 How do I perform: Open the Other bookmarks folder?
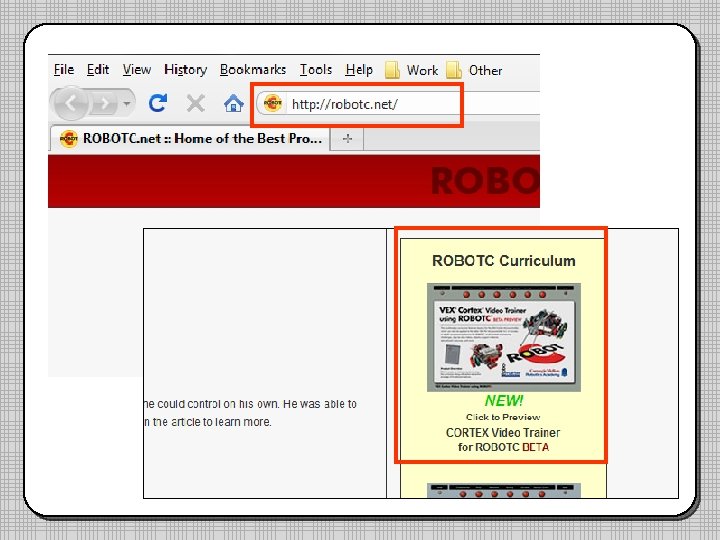(x=474, y=70)
